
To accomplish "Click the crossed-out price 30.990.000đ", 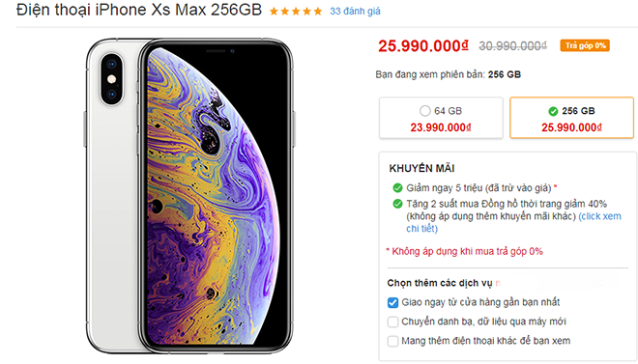I will pyautogui.click(x=512, y=46).
